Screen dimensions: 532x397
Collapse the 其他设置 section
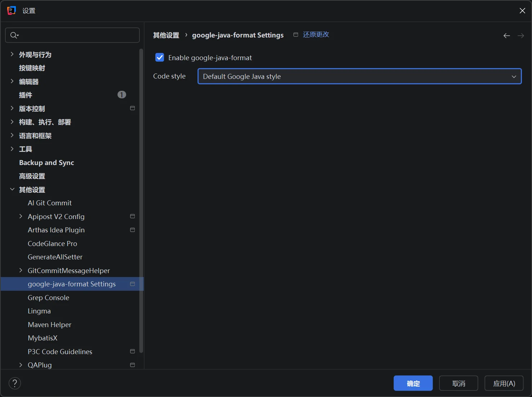[x=12, y=189]
